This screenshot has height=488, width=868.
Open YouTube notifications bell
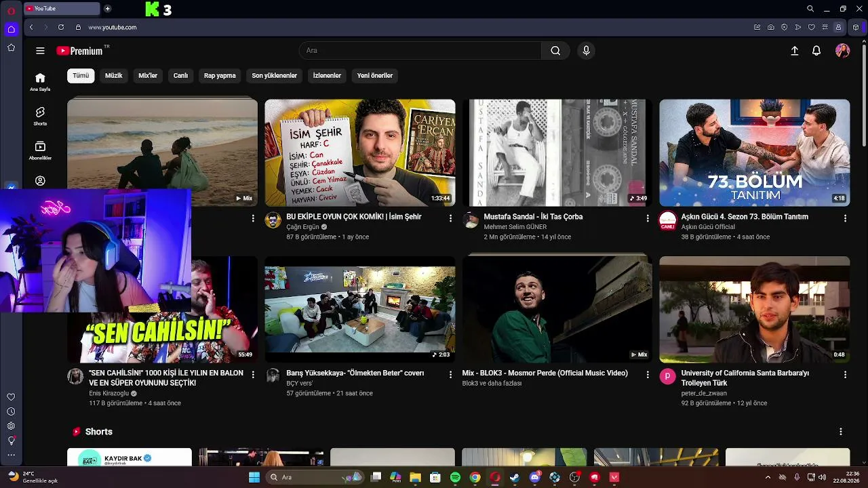point(816,51)
